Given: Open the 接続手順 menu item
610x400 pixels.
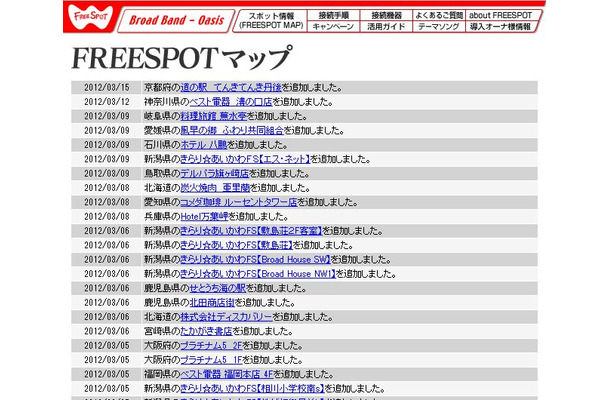Looking at the screenshot, I should pyautogui.click(x=333, y=15).
